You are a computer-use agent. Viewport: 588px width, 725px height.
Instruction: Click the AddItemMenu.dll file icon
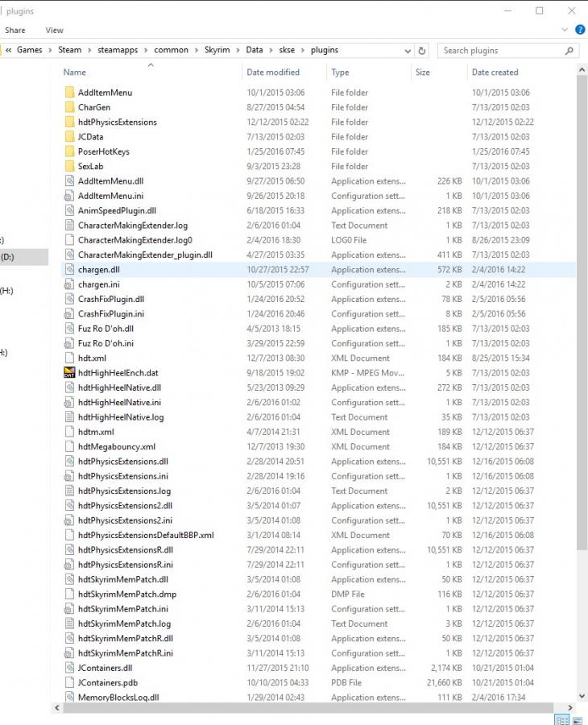pos(69,180)
